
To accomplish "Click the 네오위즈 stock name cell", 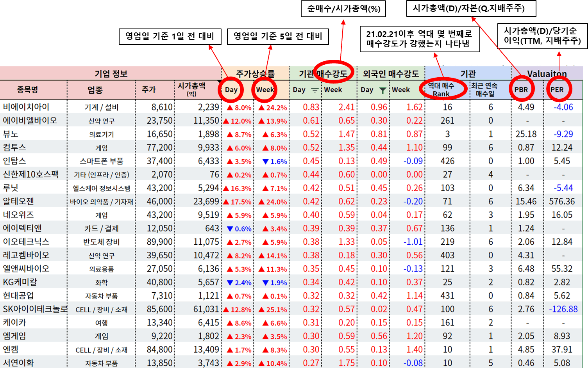I will (18, 215).
